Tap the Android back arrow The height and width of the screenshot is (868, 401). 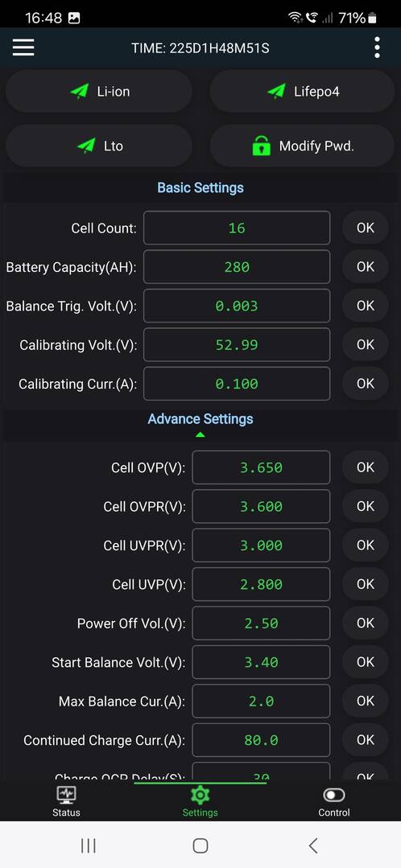pyautogui.click(x=313, y=845)
